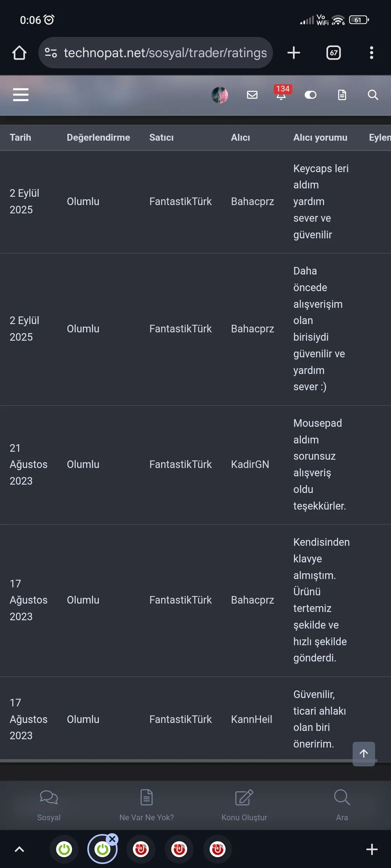Open FantastikTürk's seller profile link

point(180,201)
